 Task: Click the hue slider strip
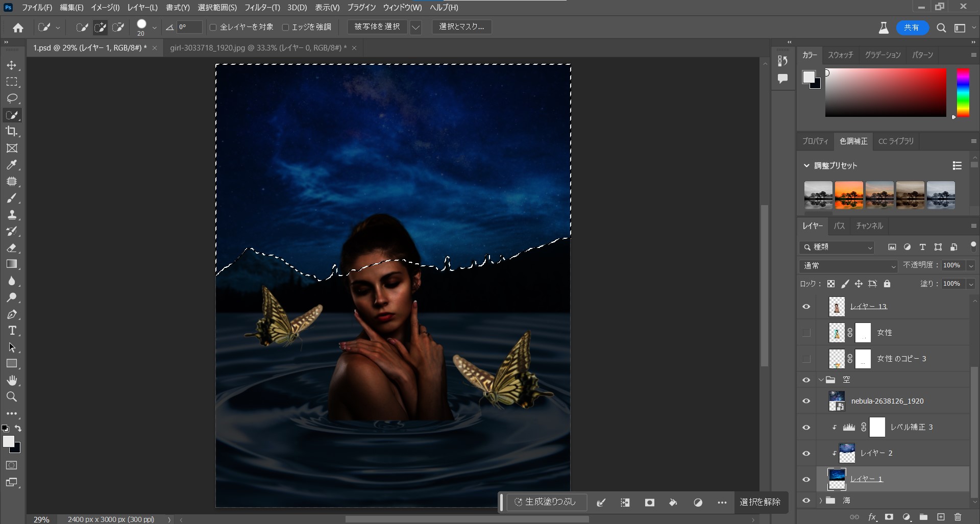(963, 93)
